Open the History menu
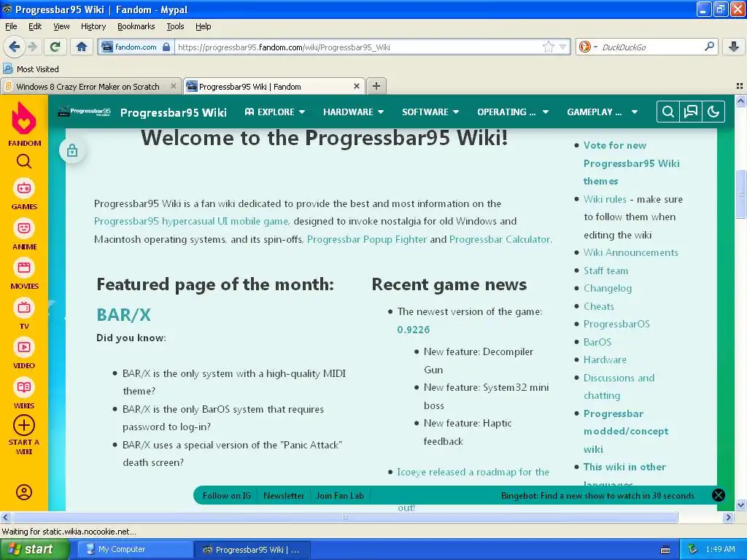This screenshot has width=747, height=560. coord(93,26)
